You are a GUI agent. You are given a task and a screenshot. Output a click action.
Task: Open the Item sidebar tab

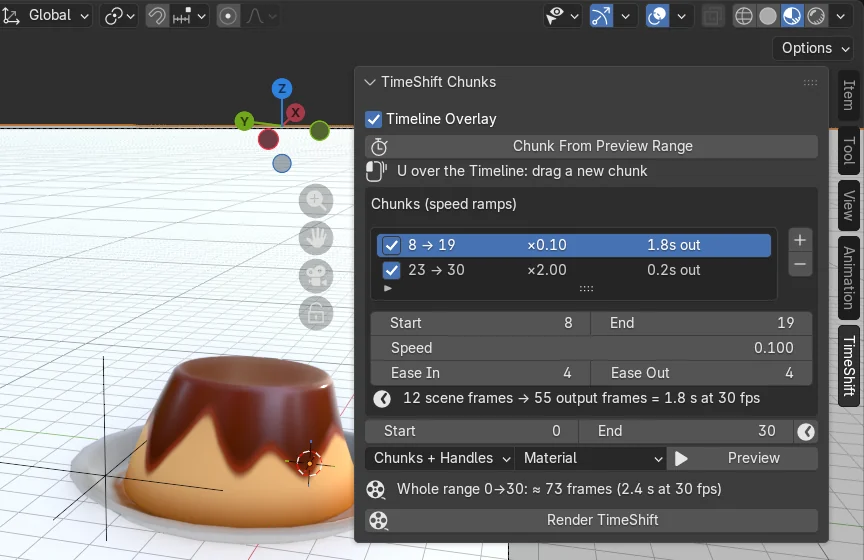point(849,96)
